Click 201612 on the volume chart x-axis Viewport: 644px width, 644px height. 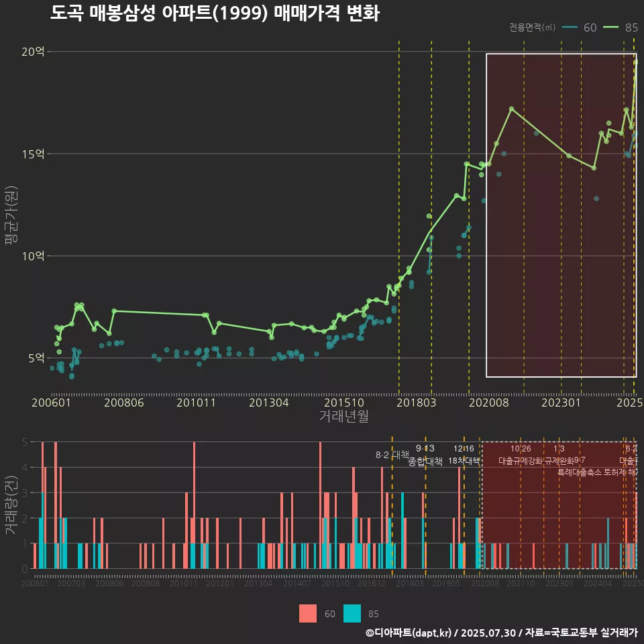point(371,583)
